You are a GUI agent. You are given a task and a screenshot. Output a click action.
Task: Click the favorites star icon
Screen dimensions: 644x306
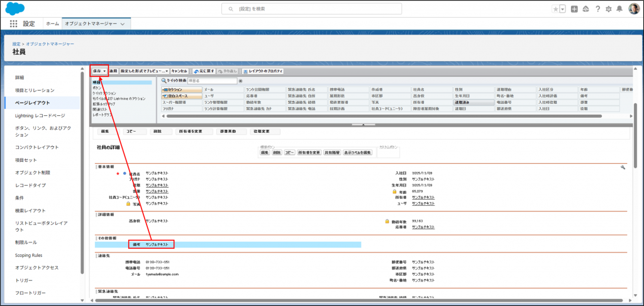coord(555,9)
